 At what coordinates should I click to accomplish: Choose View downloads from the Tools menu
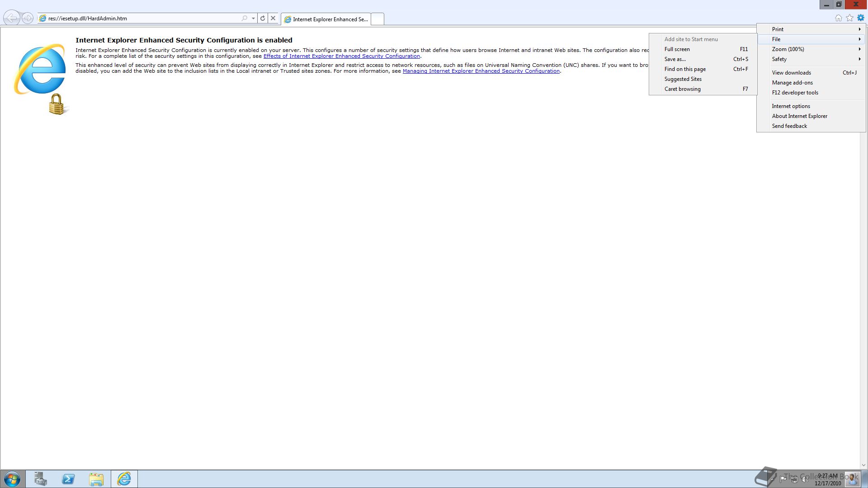tap(811, 73)
